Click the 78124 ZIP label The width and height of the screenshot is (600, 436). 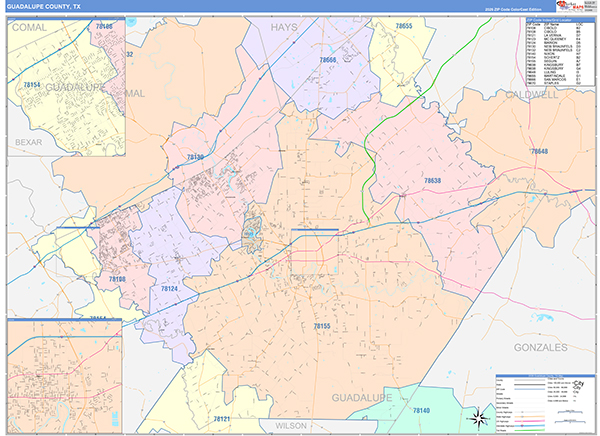point(169,289)
